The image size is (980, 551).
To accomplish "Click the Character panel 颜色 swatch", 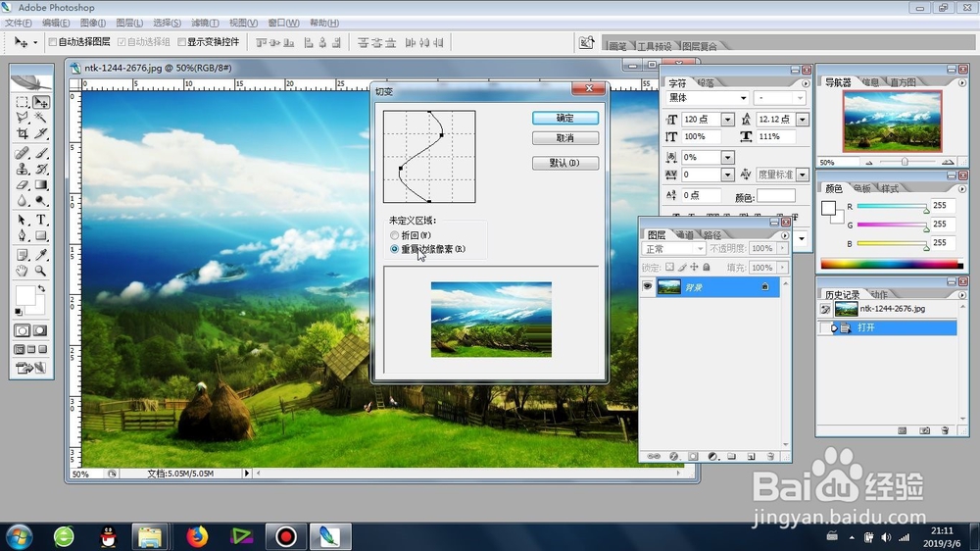I will (x=775, y=196).
